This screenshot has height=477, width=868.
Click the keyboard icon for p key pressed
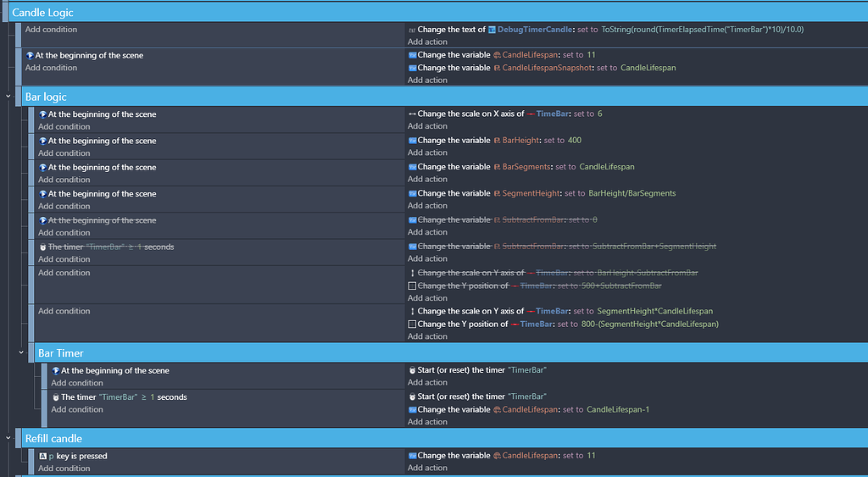coord(43,456)
